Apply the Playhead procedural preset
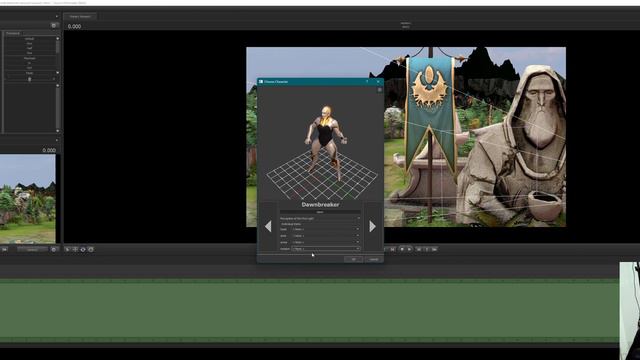Viewport: 640px width, 360px height. [x=29, y=58]
